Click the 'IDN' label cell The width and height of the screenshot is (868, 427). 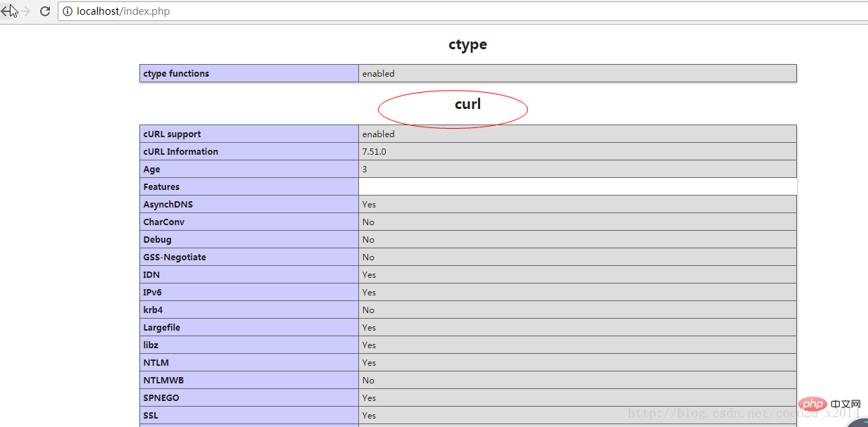249,274
